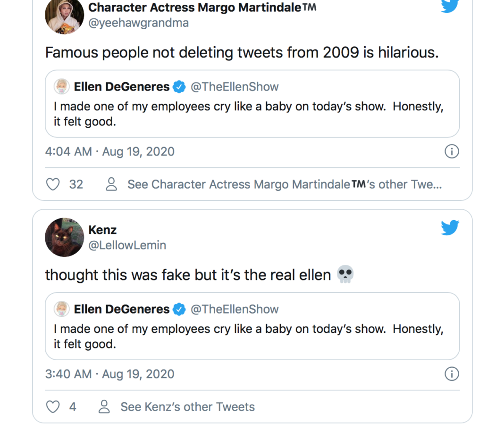Image resolution: width=504 pixels, height=429 pixels.
Task: Click See Kenz's other Tweets
Action: (x=187, y=406)
